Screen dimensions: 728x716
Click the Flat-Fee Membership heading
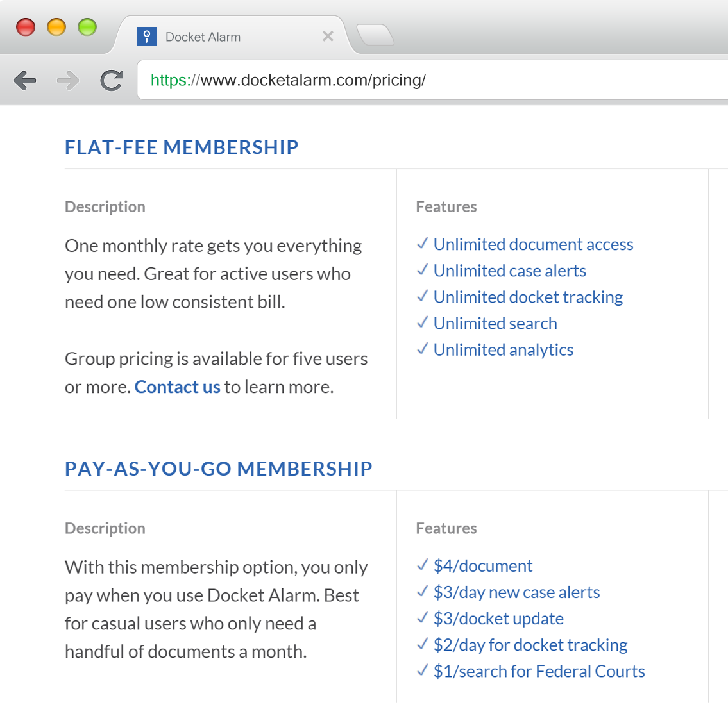[x=182, y=147]
